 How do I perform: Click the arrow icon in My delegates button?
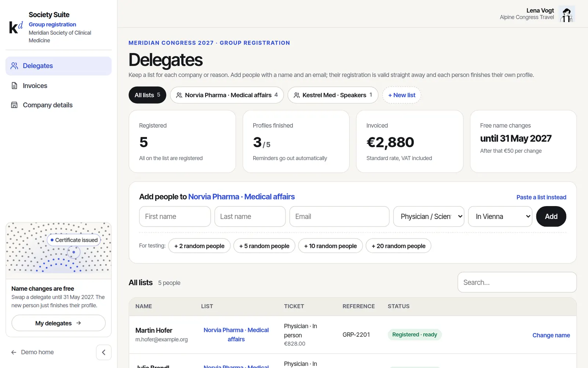coord(79,323)
